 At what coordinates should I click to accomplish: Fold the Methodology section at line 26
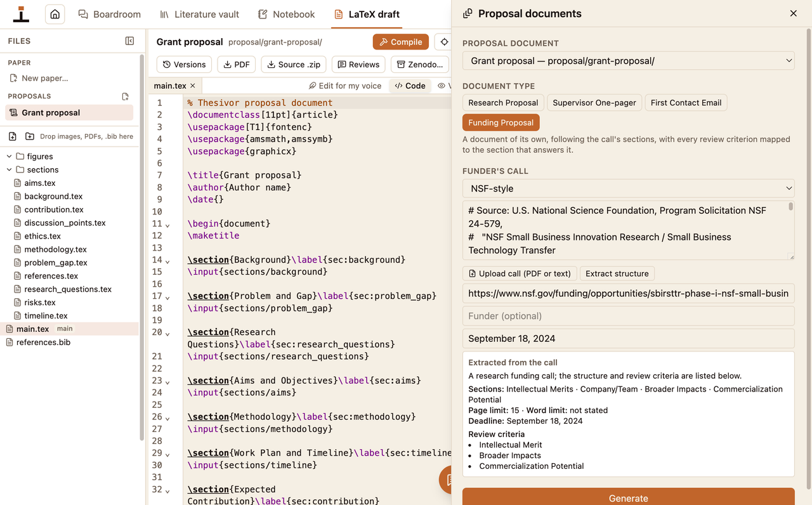point(167,417)
